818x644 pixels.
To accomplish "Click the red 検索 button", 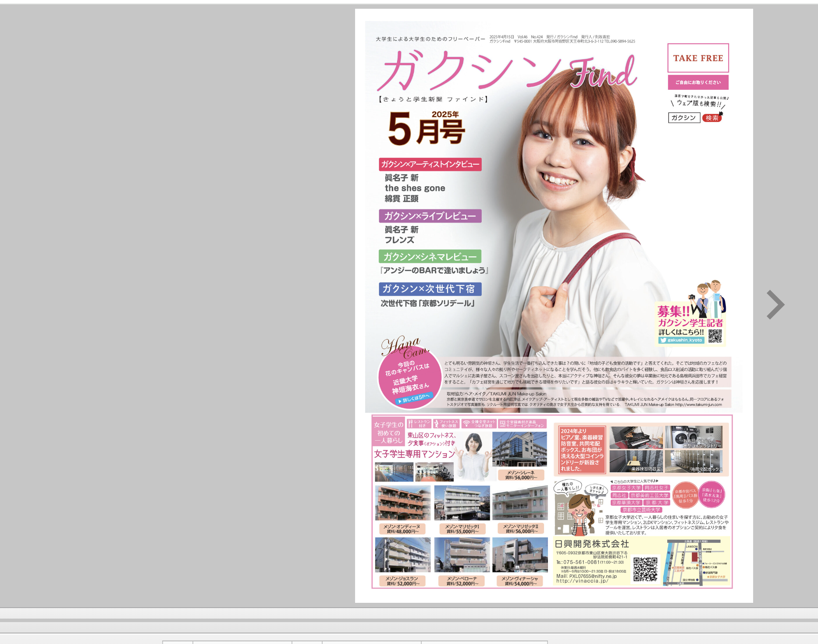I will (712, 118).
